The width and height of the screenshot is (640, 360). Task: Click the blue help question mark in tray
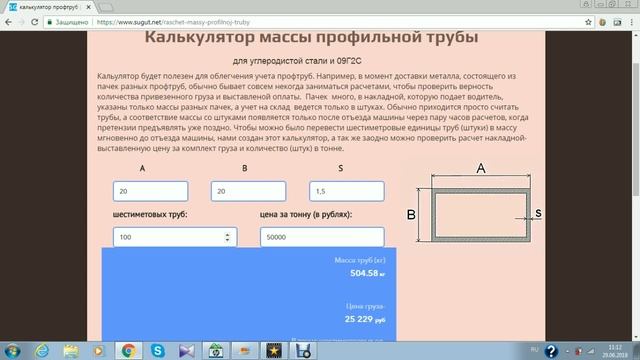(x=551, y=351)
